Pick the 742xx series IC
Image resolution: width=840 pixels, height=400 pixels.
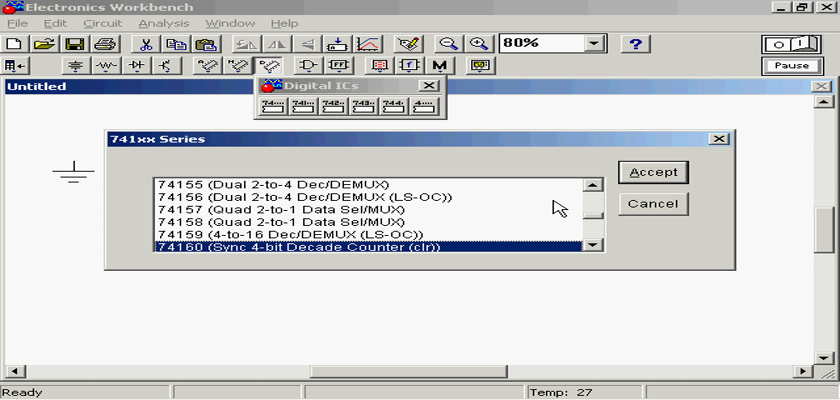[333, 106]
